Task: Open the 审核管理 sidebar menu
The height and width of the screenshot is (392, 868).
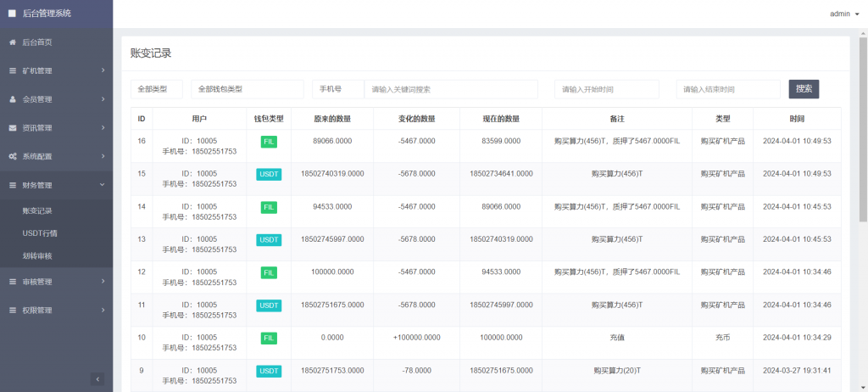Action: point(57,282)
